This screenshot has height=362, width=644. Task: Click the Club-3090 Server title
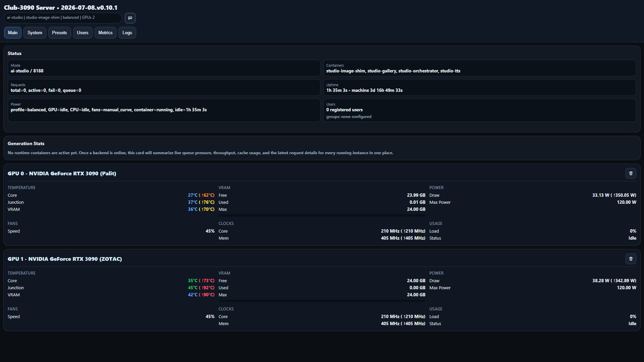(61, 7)
